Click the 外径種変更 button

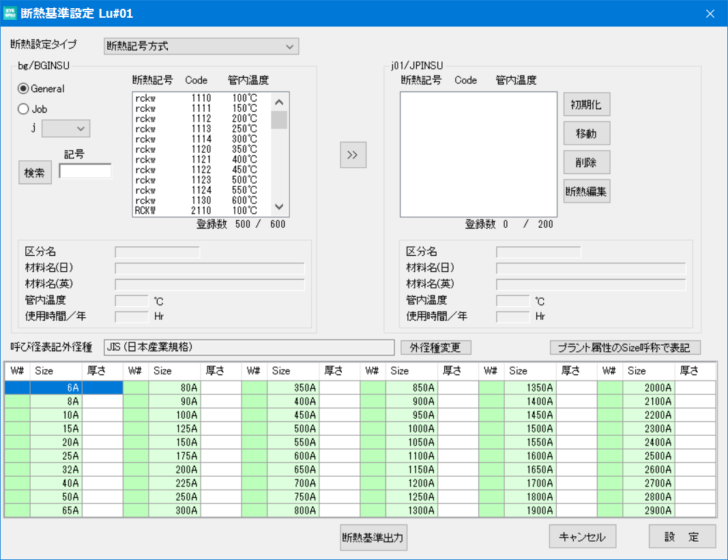click(435, 347)
